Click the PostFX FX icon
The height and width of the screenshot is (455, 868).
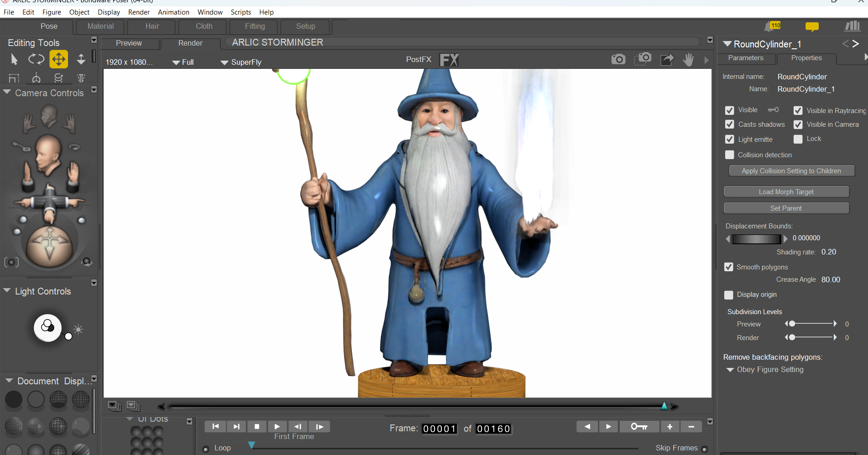pos(449,60)
